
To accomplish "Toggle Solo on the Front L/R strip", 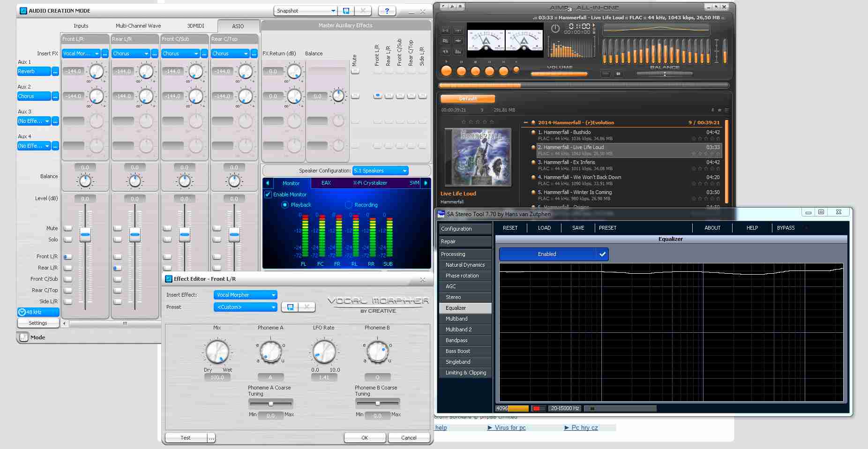I will 68,239.
